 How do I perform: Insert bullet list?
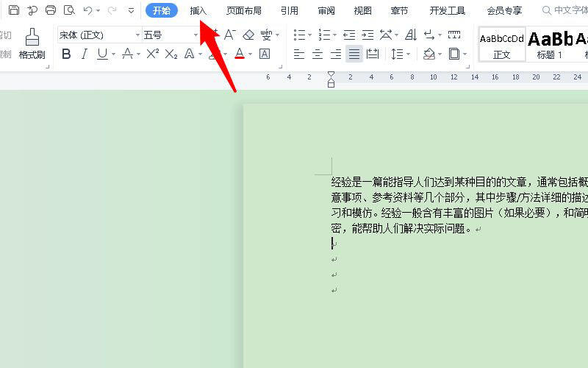coord(299,35)
